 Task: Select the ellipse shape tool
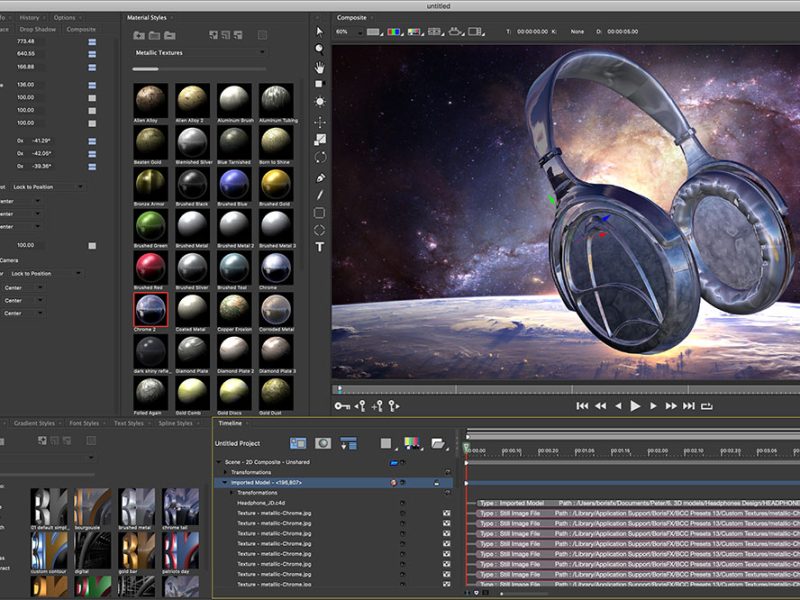tap(319, 230)
